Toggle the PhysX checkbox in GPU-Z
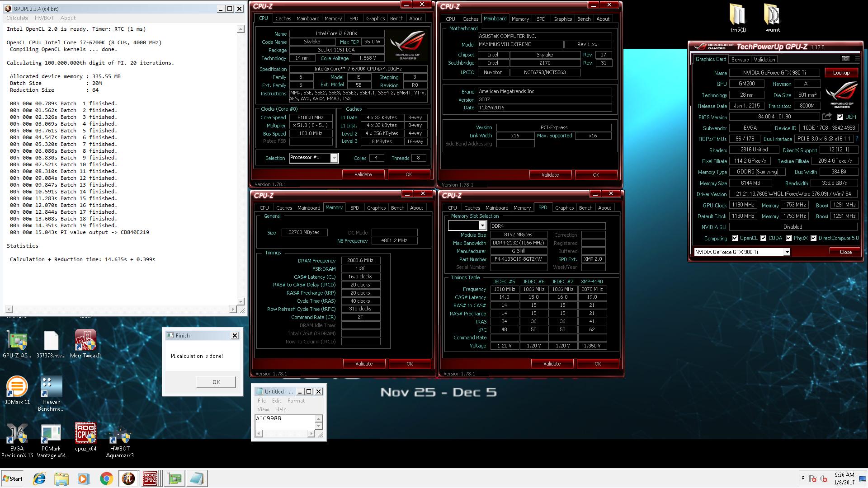The image size is (868, 488). [788, 238]
